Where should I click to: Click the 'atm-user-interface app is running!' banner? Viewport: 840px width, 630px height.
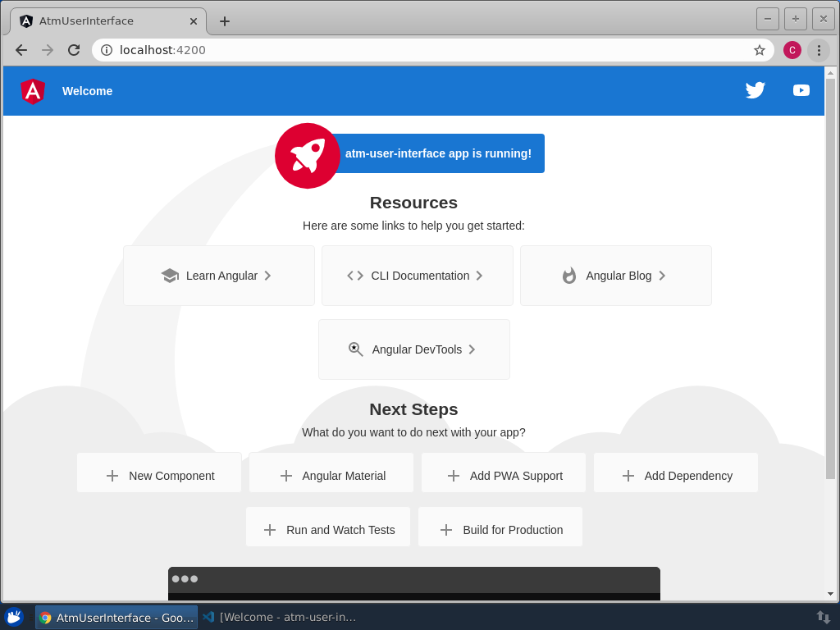click(x=436, y=153)
